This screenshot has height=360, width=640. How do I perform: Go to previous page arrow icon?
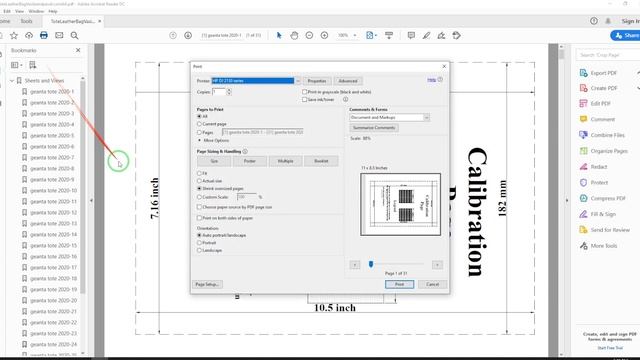click(x=173, y=36)
